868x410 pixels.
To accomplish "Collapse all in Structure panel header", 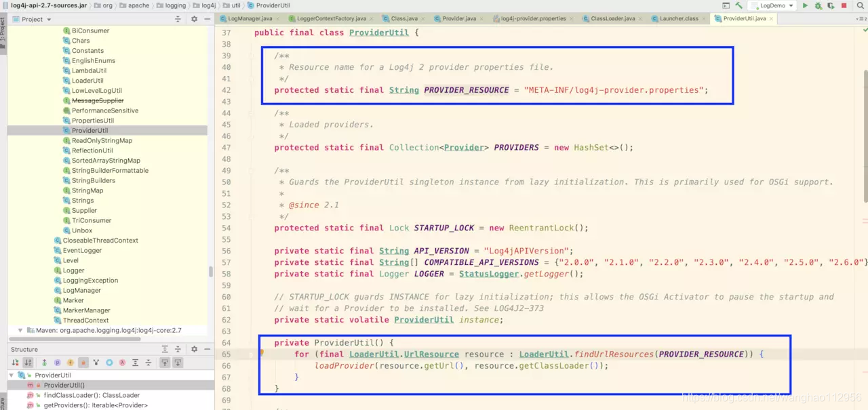I will (x=178, y=349).
